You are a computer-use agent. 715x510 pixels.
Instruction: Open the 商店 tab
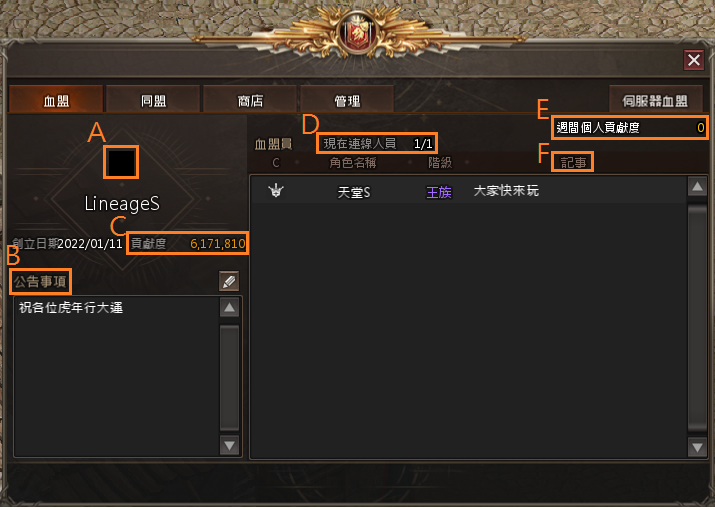click(x=250, y=100)
